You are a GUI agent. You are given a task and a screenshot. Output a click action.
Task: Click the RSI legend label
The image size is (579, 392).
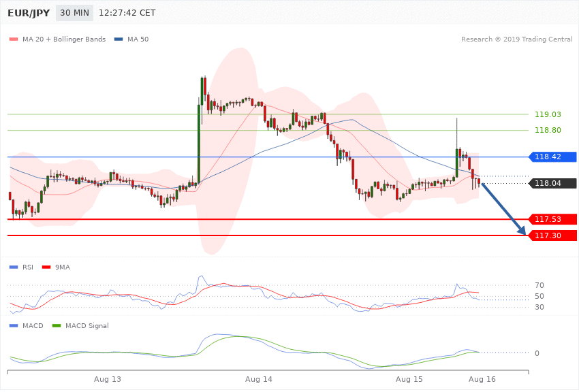(x=28, y=267)
